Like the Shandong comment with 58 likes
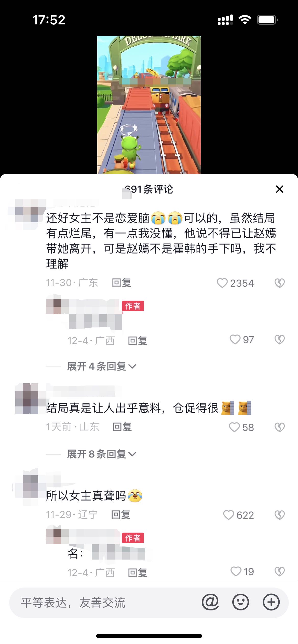Screen dimensions: 298x644 click(x=234, y=427)
